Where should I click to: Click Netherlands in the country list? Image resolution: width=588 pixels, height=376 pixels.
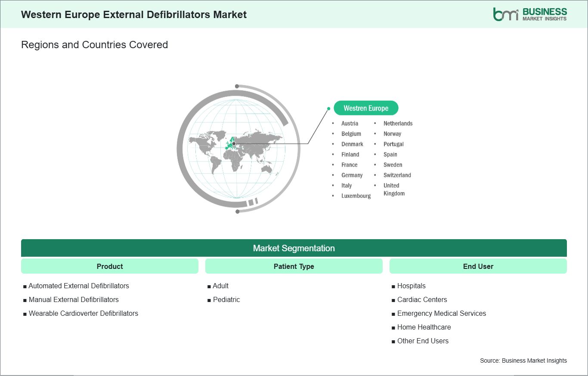coord(398,123)
